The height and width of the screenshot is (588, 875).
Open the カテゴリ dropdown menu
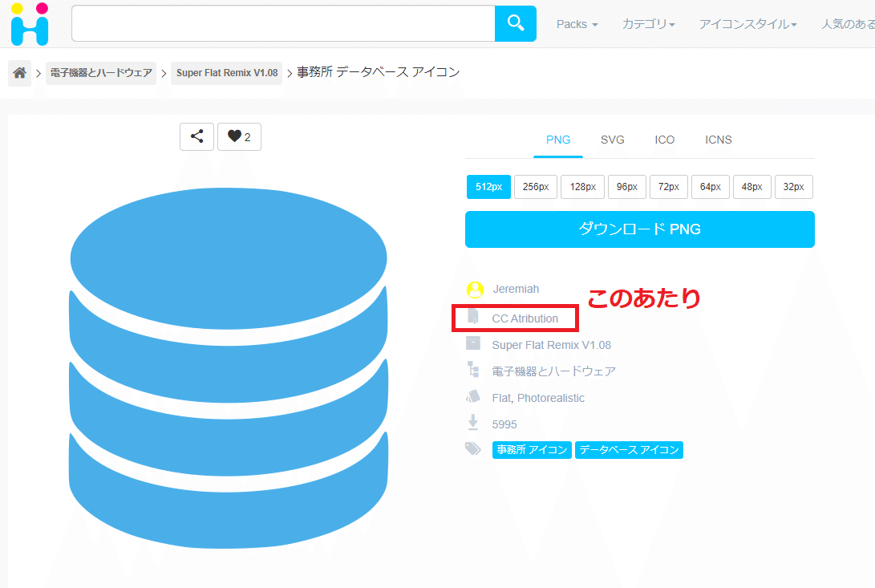(648, 24)
